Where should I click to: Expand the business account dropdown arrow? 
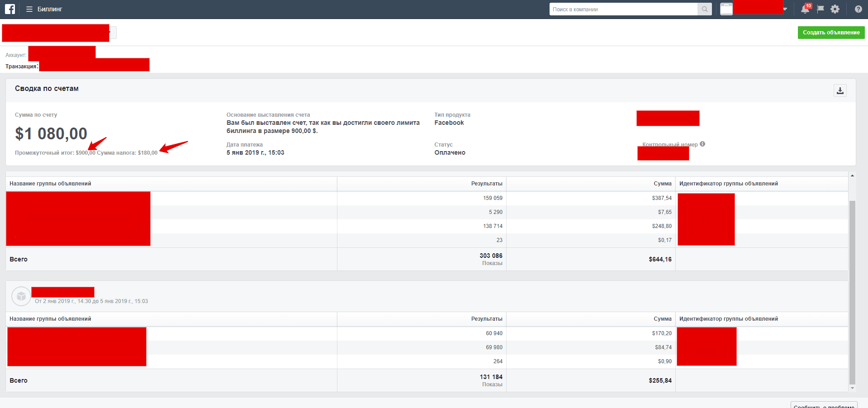click(785, 9)
